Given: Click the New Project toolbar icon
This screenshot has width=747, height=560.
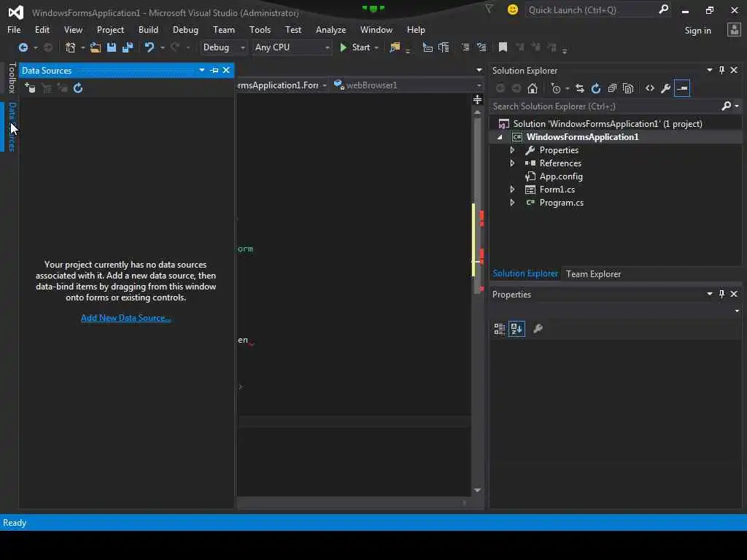Looking at the screenshot, I should click(71, 47).
